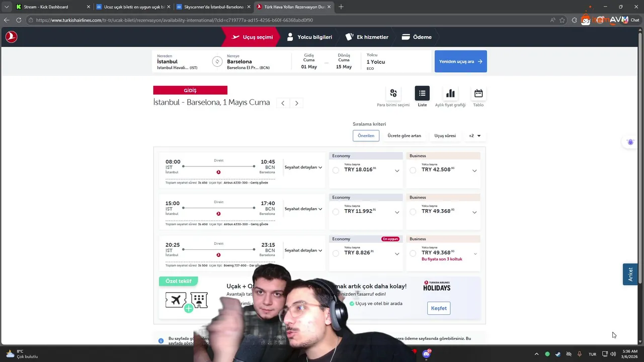Go to Ödeme step
This screenshot has width=644, height=362.
pos(417,37)
